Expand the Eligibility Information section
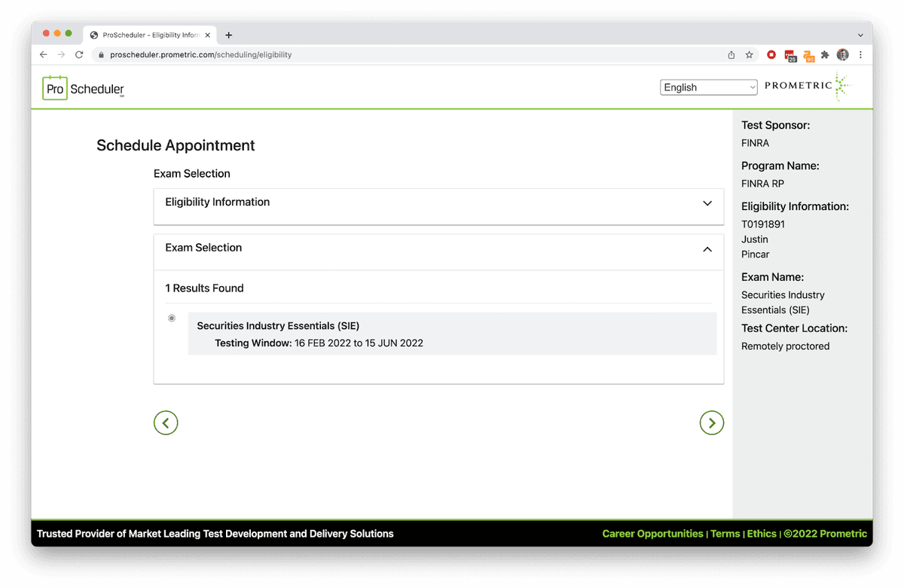This screenshot has height=588, width=904. point(707,203)
